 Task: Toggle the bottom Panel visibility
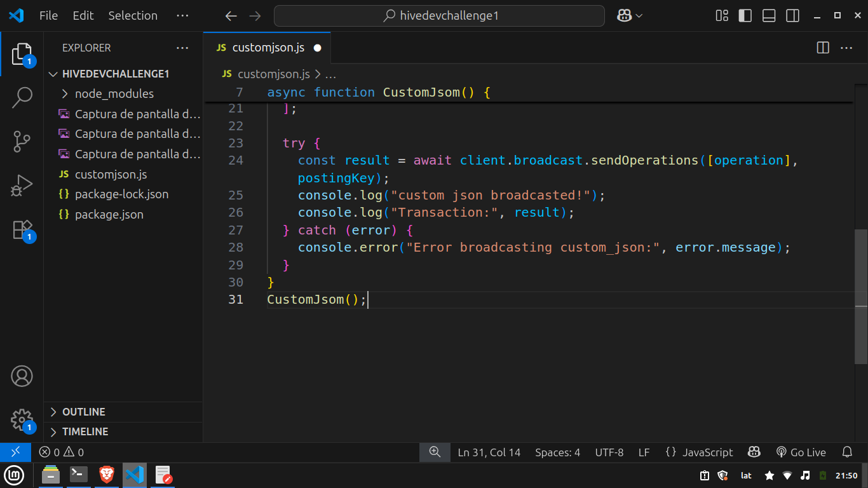[x=769, y=16]
